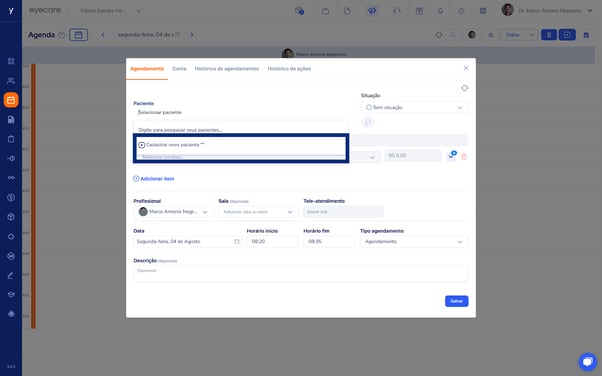Click the R$ 0,00 price field
602x376 pixels.
tap(413, 156)
